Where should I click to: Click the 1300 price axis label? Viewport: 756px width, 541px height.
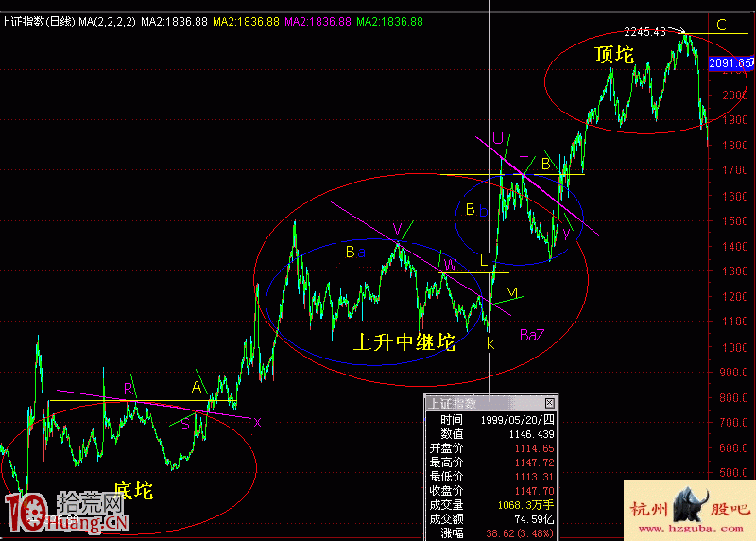(x=735, y=271)
